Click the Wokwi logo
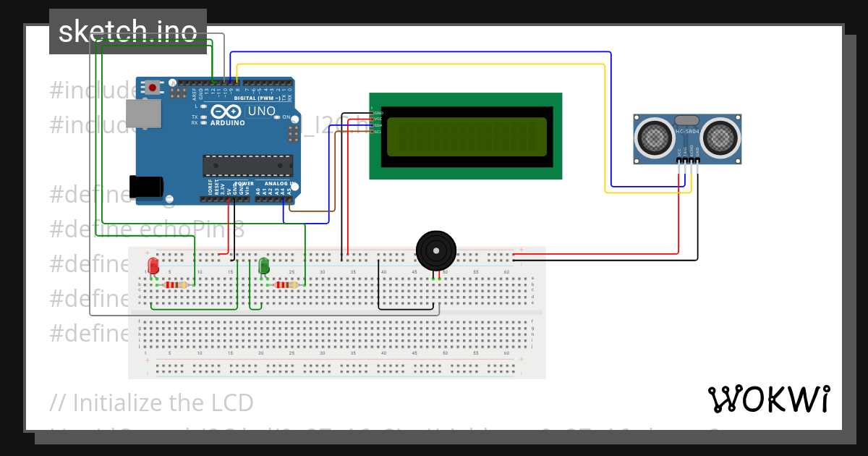868x456 pixels. click(x=769, y=400)
